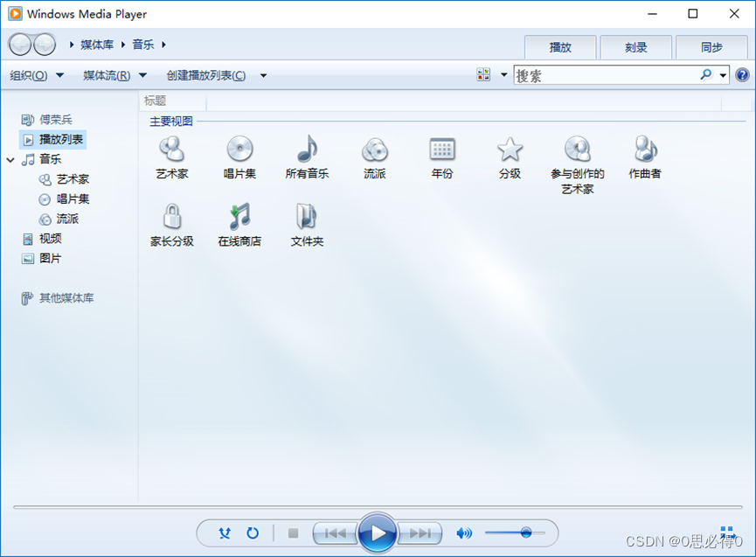Expand the view options dropdown arrow
Viewport: 756px width, 557px height.
[503, 74]
